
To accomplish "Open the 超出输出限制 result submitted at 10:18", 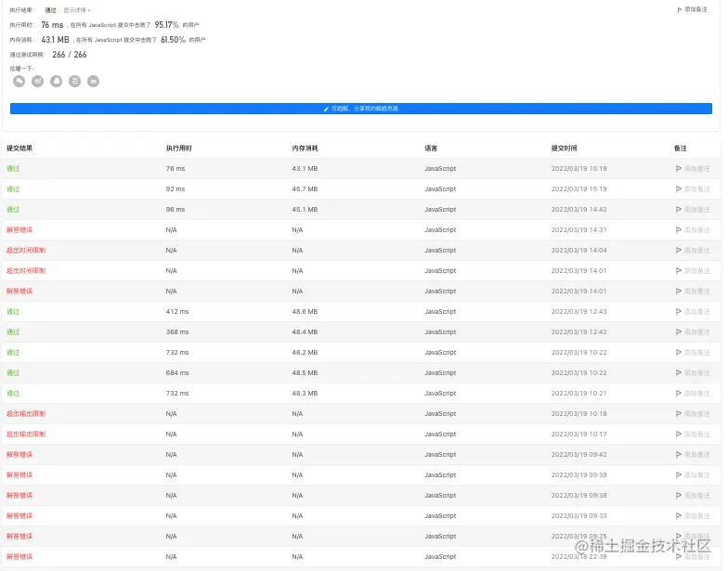I will [26, 414].
